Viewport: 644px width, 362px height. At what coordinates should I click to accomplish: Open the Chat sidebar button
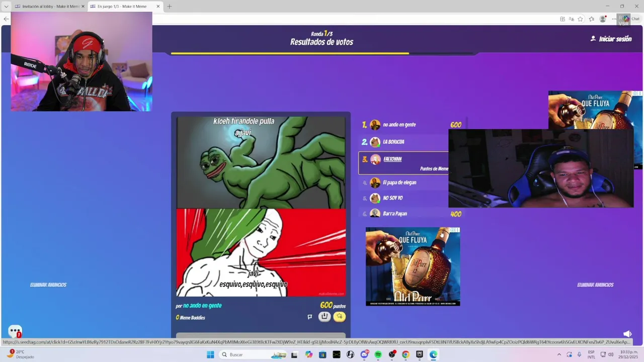point(632,19)
